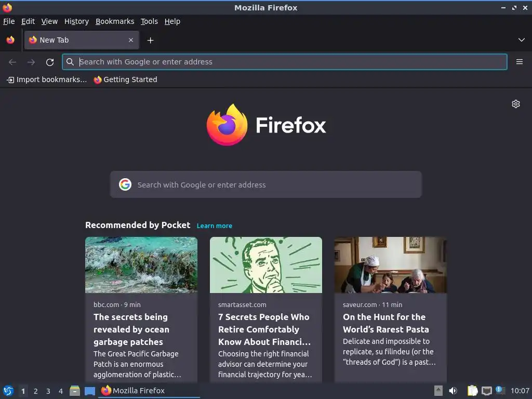Open '7 Secrets People Who Retire' headline
The image size is (532, 399).
click(x=264, y=329)
